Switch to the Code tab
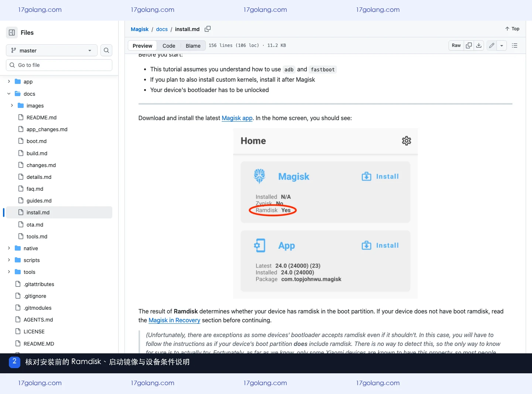The image size is (532, 394). click(169, 46)
